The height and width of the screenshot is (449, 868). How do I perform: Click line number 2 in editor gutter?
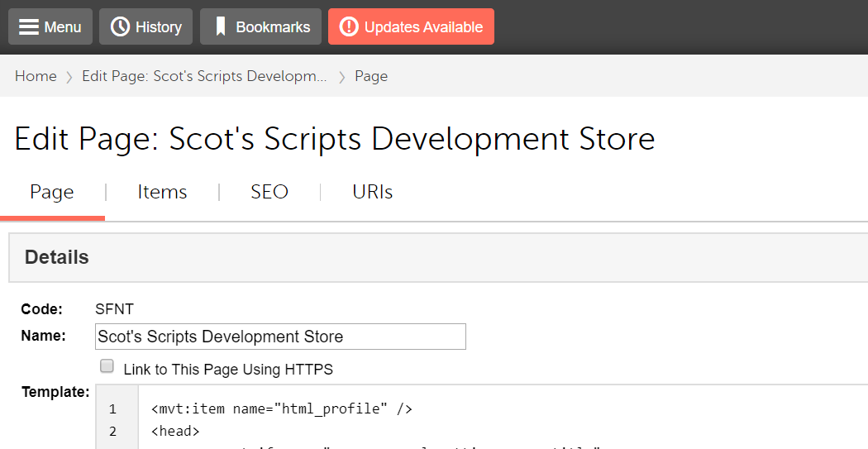(113, 431)
